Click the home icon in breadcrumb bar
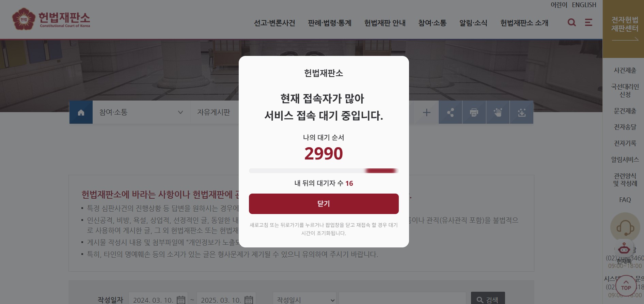 pyautogui.click(x=81, y=112)
